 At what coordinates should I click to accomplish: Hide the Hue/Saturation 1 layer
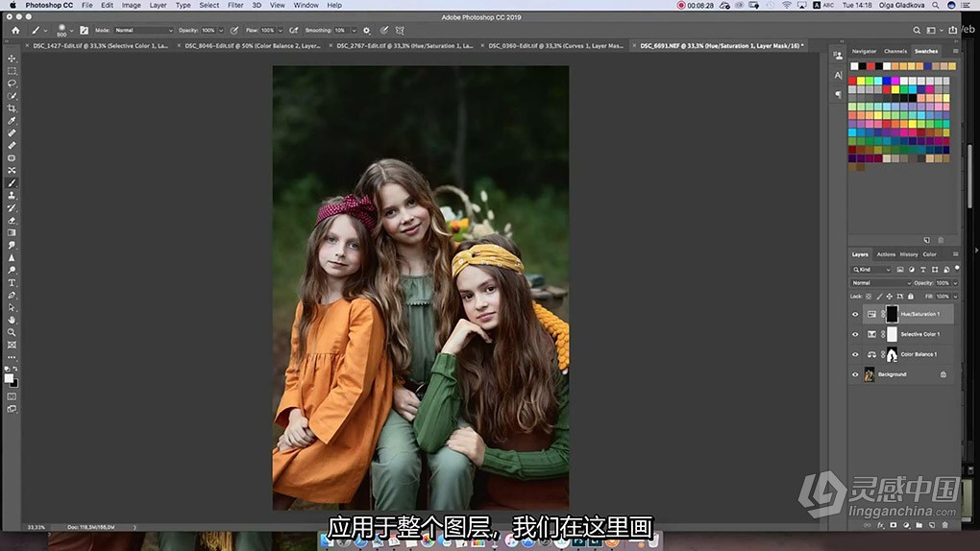tap(856, 314)
